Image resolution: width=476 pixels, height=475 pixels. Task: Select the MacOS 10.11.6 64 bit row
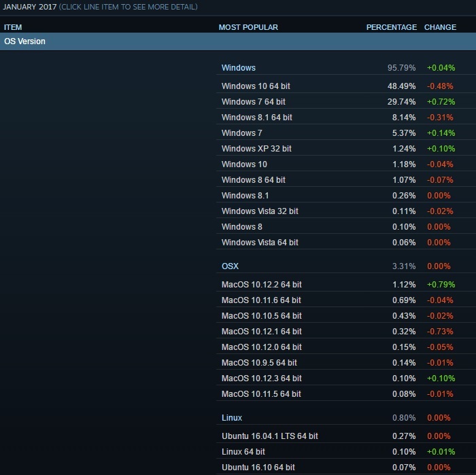[x=345, y=300]
